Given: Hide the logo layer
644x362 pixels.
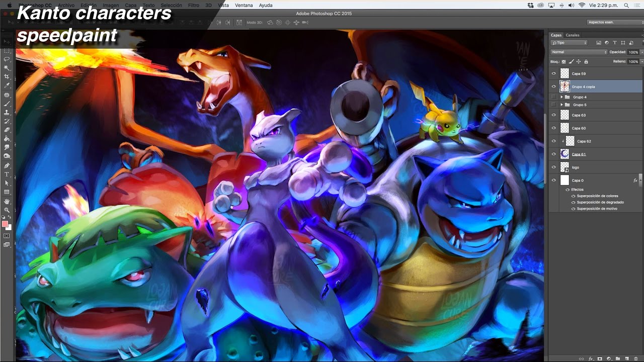Looking at the screenshot, I should click(554, 167).
